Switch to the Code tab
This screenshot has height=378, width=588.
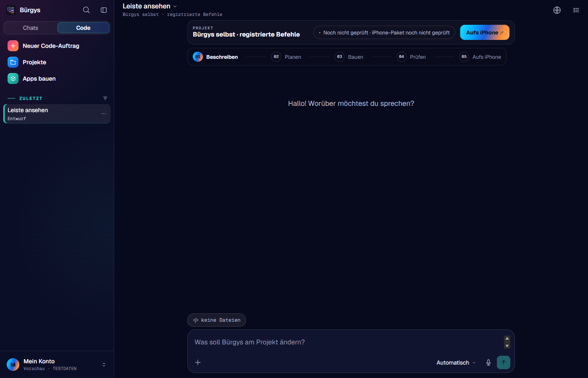coord(83,28)
